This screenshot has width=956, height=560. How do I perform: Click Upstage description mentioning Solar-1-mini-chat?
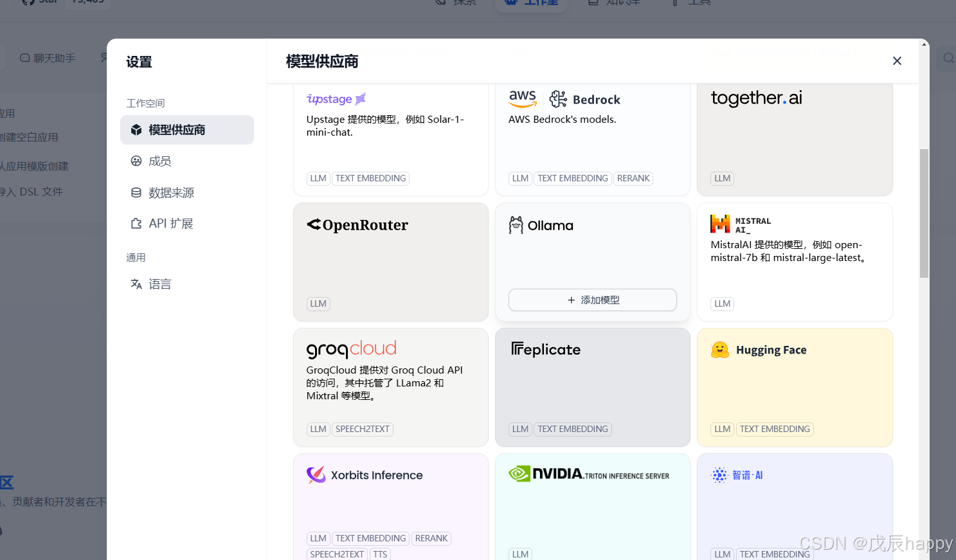tap(385, 126)
